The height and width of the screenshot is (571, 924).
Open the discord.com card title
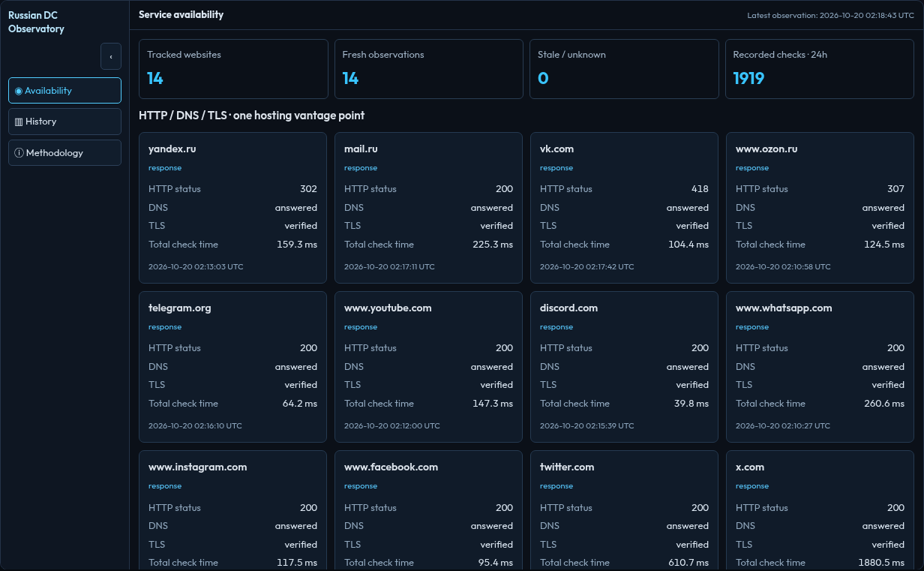568,308
